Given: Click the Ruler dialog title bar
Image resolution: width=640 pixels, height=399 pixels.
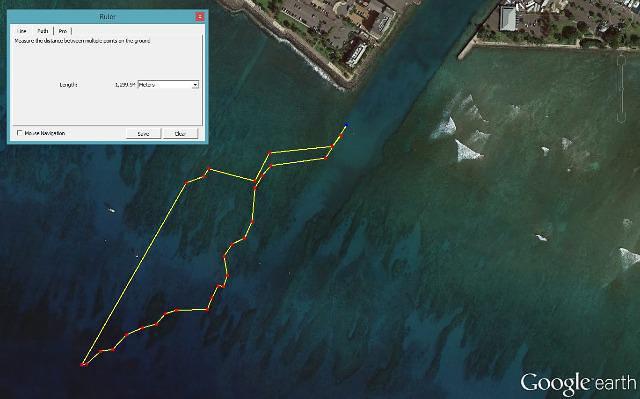Looking at the screenshot, I should pyautogui.click(x=107, y=17).
